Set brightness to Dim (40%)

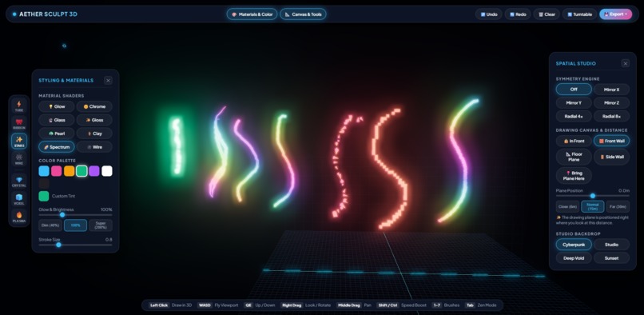50,225
